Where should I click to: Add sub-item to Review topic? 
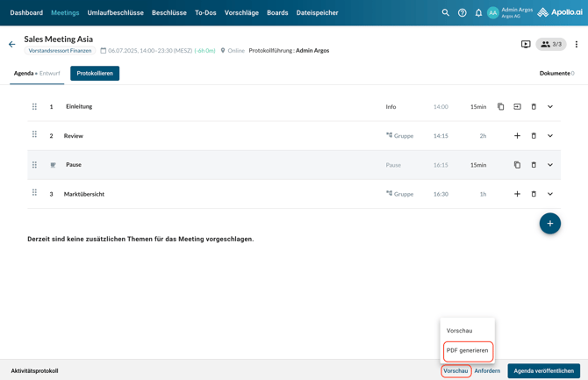(x=517, y=136)
